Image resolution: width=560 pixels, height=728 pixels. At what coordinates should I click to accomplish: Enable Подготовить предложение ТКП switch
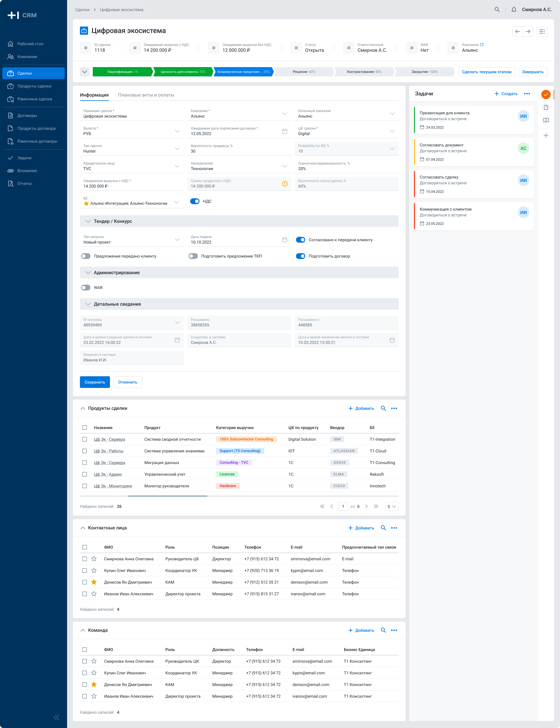pyautogui.click(x=193, y=256)
